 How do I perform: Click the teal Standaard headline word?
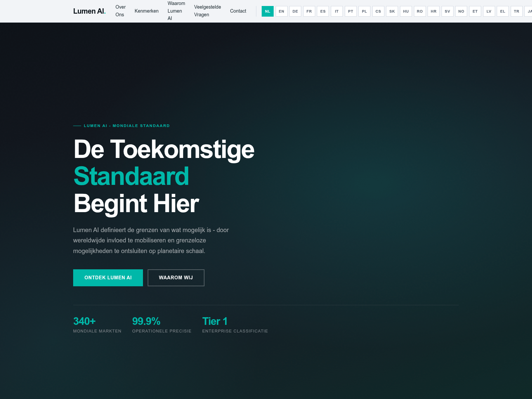tap(131, 176)
